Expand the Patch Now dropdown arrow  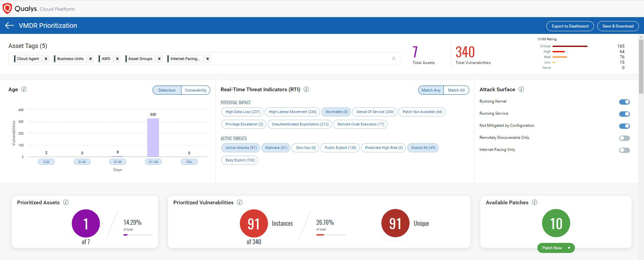(569, 248)
